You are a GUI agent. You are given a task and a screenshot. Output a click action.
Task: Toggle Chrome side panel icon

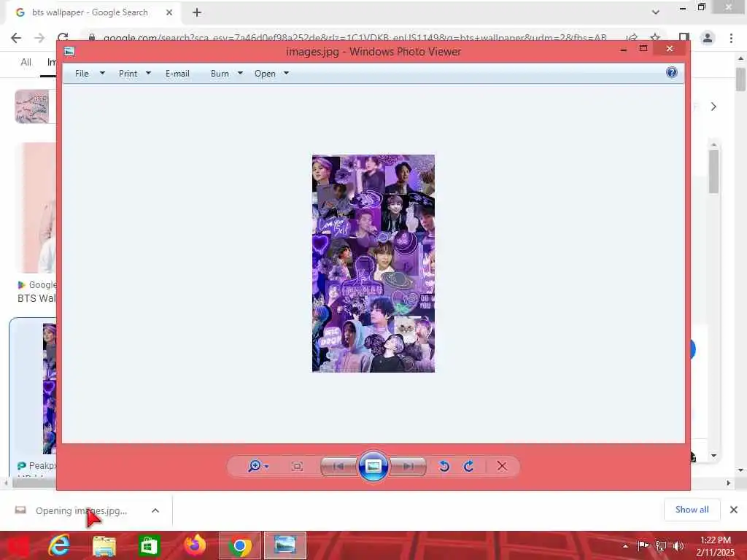(684, 38)
